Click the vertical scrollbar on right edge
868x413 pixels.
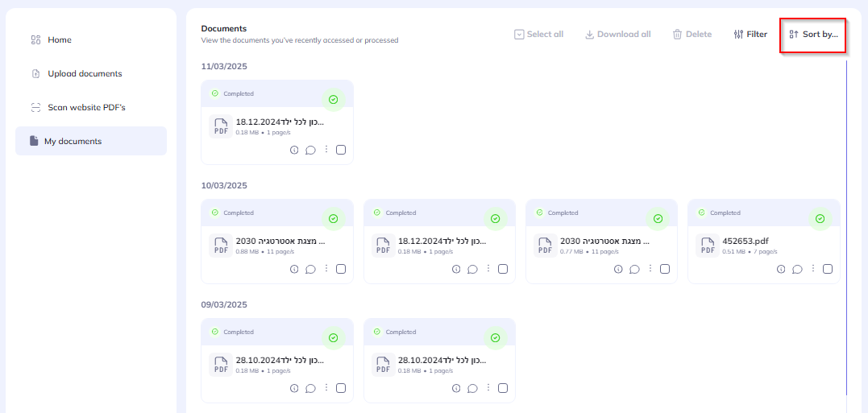[x=846, y=225]
